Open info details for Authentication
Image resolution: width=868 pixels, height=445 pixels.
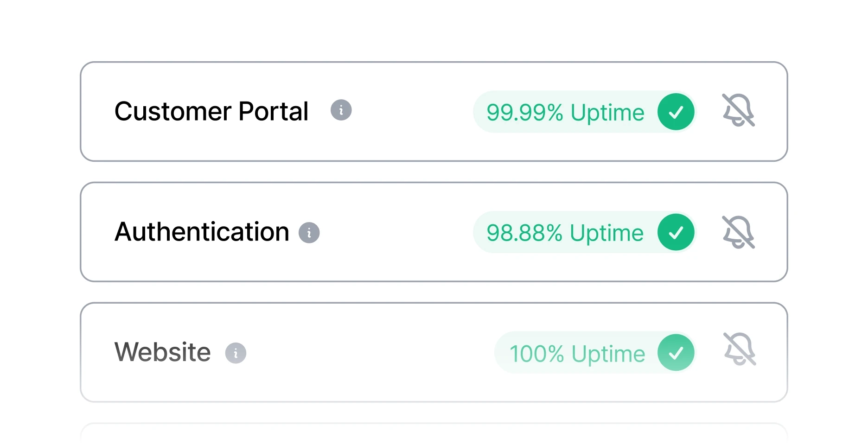pyautogui.click(x=309, y=232)
